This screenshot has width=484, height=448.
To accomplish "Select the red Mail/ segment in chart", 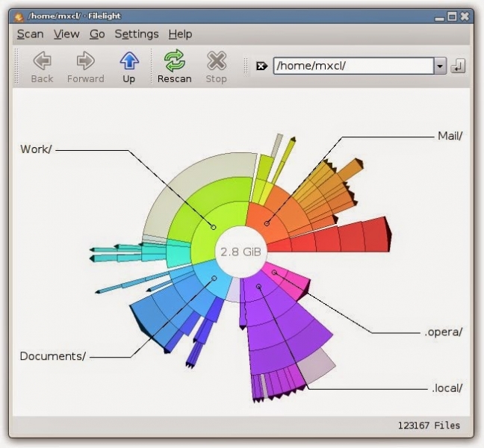I will click(267, 223).
